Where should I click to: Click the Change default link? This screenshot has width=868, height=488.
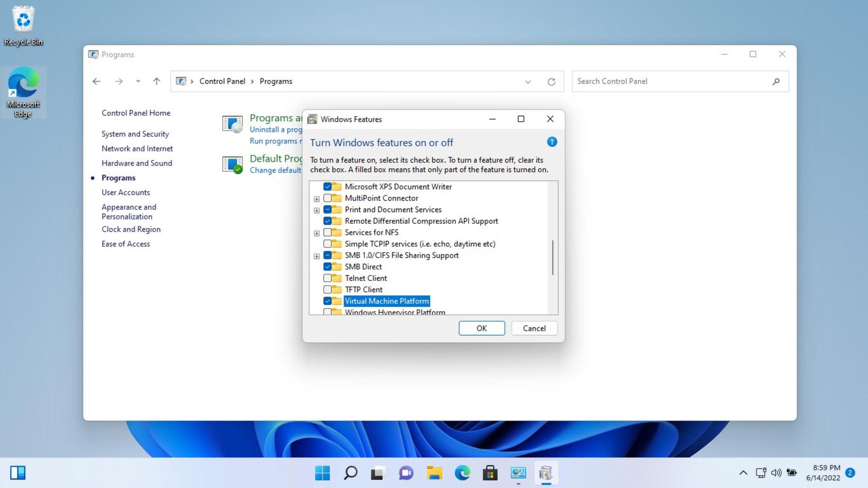(x=275, y=171)
